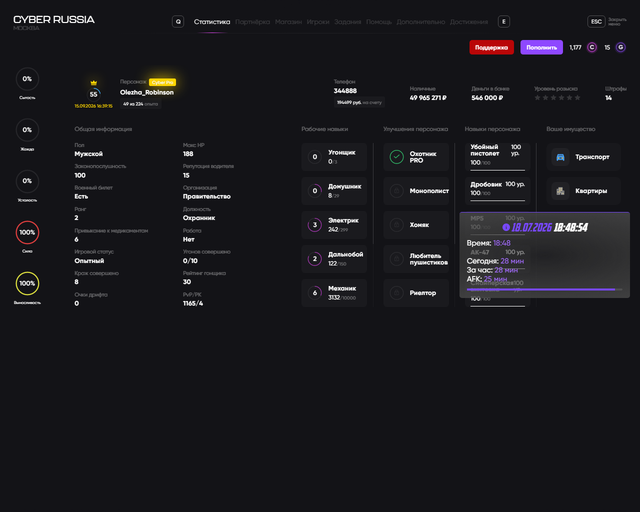
Task: Click the lock icon beside Любитель пушистиков
Action: pyautogui.click(x=396, y=259)
